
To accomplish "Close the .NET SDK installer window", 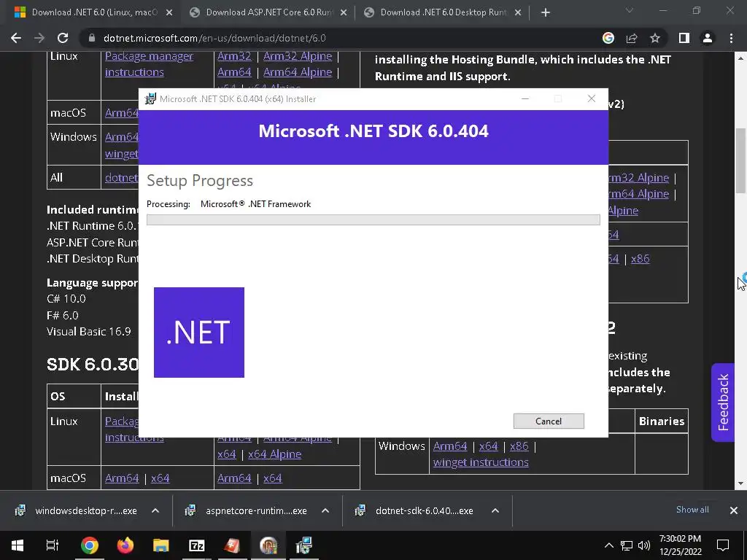I will [591, 98].
